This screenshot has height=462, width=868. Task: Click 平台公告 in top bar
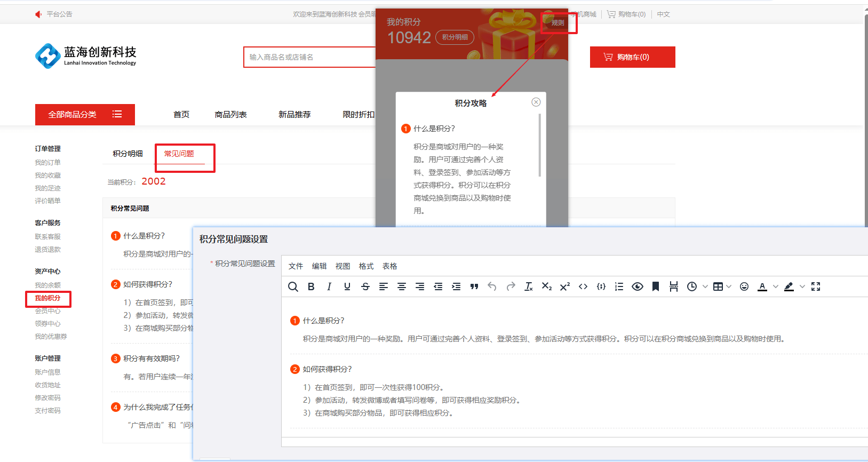coord(59,14)
